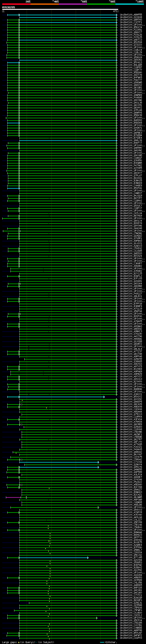
Task: Click the white query sequence bar
Action: point(60,9)
